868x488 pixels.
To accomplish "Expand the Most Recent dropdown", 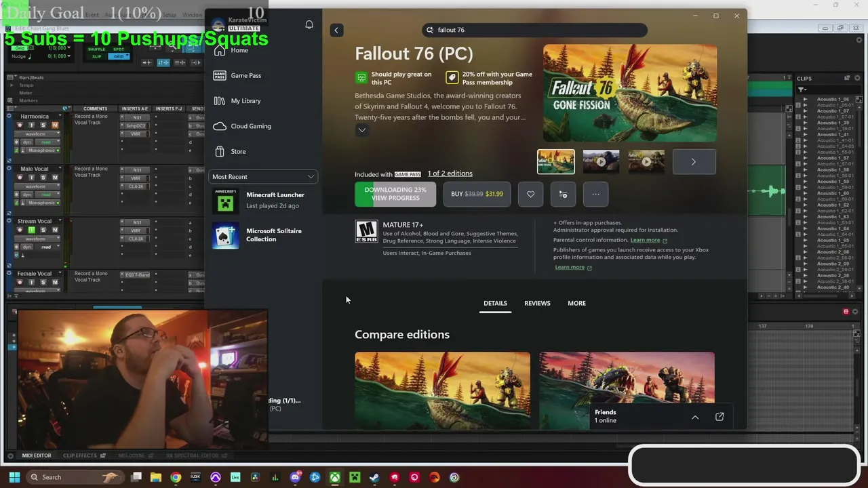I will click(x=263, y=177).
